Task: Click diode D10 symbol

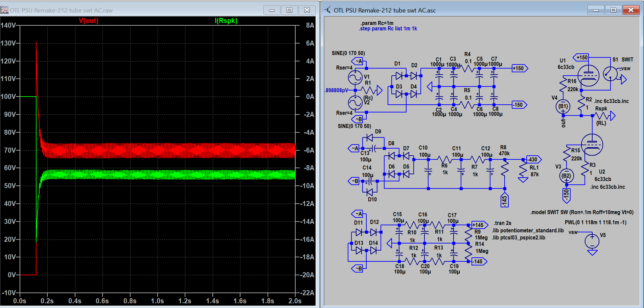Action: pyautogui.click(x=369, y=192)
